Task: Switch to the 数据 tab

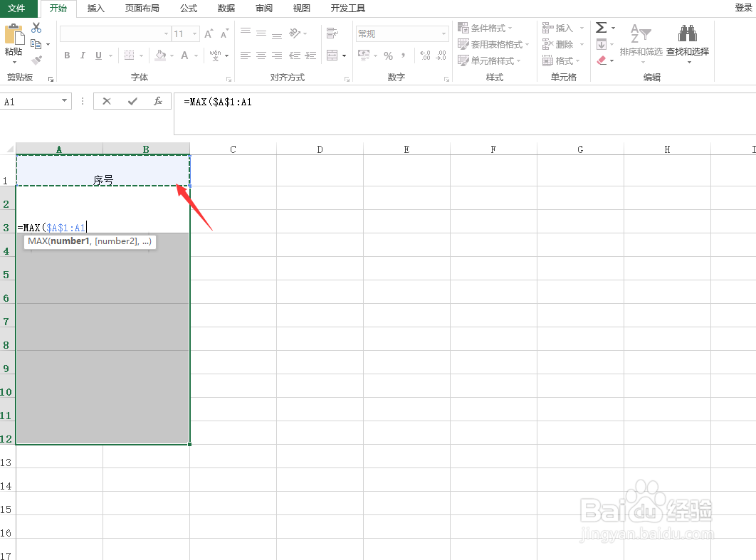Action: (226, 9)
